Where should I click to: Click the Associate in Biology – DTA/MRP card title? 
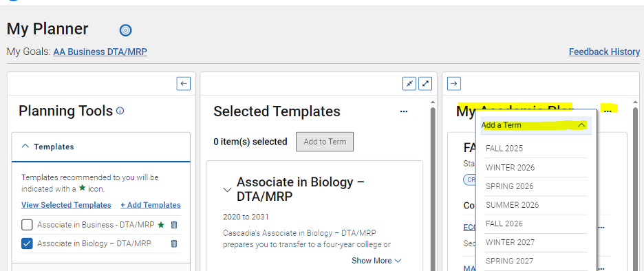click(x=301, y=189)
